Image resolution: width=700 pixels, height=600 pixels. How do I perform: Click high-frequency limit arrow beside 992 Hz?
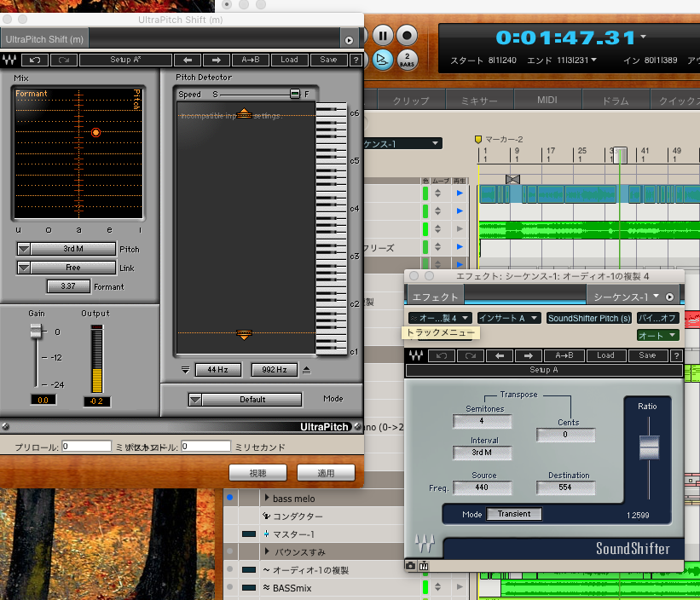tap(307, 370)
